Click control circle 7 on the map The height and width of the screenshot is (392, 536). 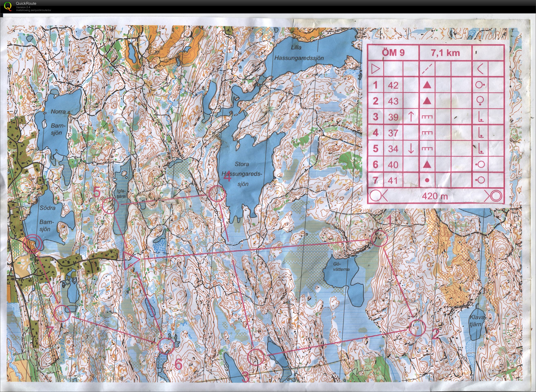(x=62, y=313)
